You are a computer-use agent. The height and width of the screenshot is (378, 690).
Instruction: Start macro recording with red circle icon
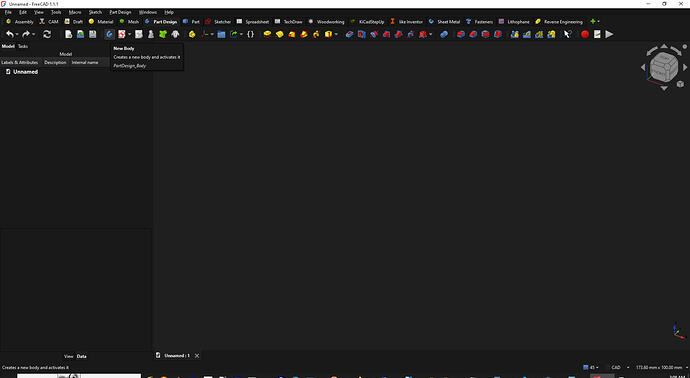[585, 34]
